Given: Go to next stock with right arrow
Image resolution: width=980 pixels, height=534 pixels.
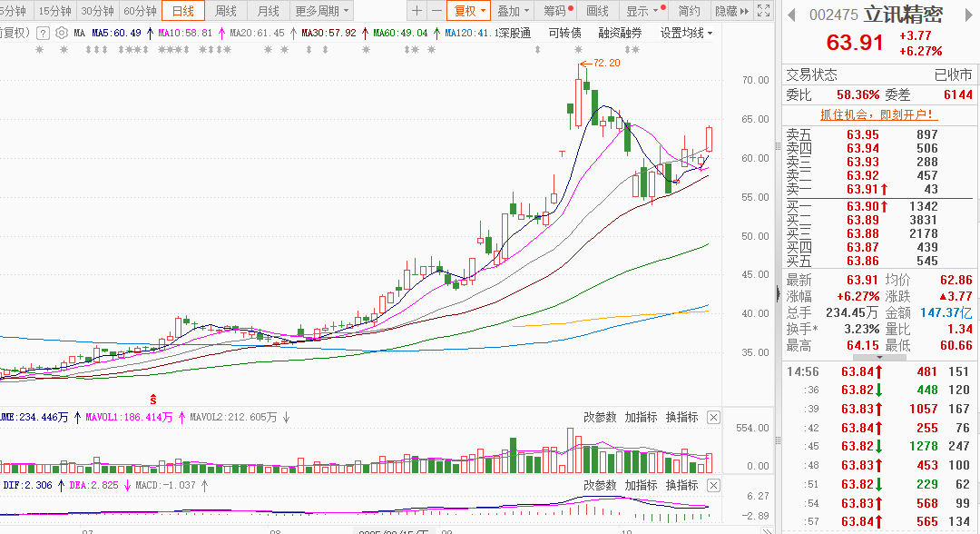Looking at the screenshot, I should (969, 15).
